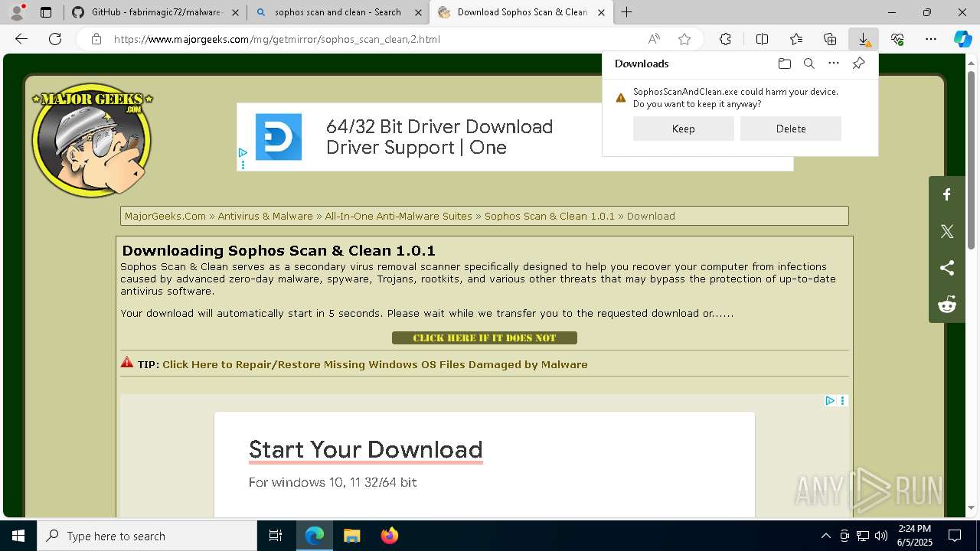
Task: Share page on Reddit
Action: coord(947,305)
